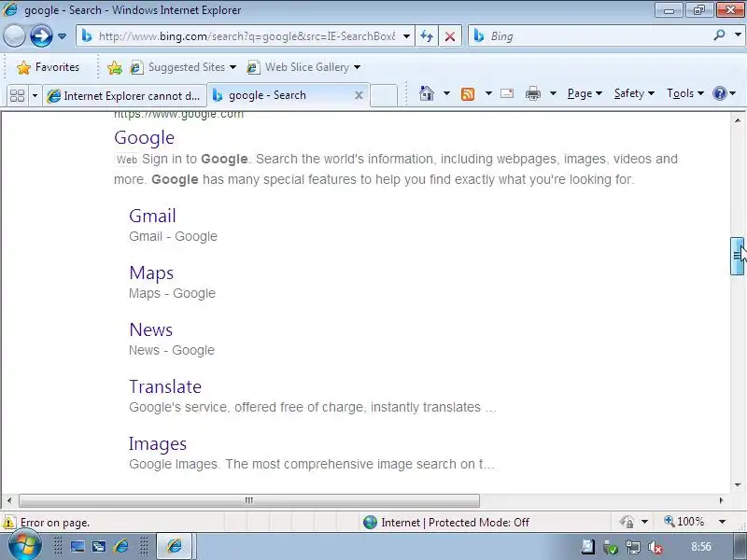Click the Home icon in command bar
Viewport: 747px width, 560px height.
point(427,93)
